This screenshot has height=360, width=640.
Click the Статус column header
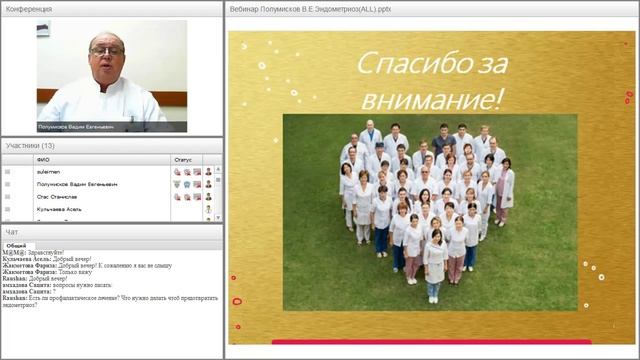186,160
